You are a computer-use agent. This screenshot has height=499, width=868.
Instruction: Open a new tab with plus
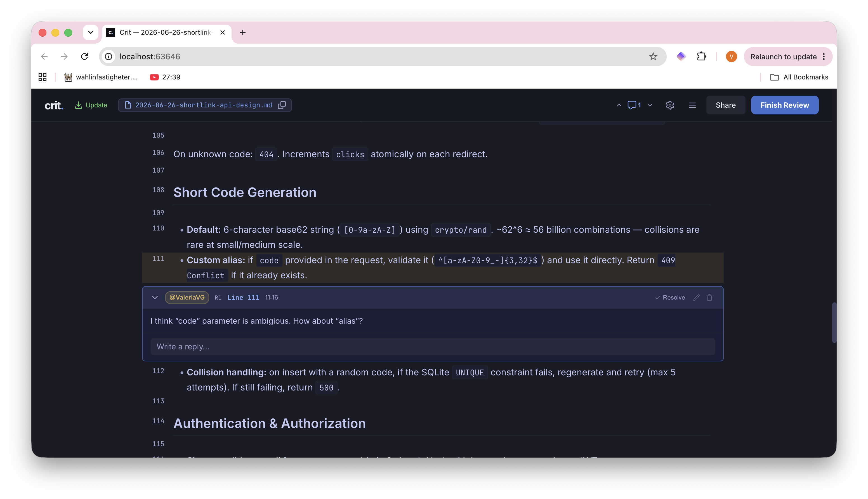(242, 32)
